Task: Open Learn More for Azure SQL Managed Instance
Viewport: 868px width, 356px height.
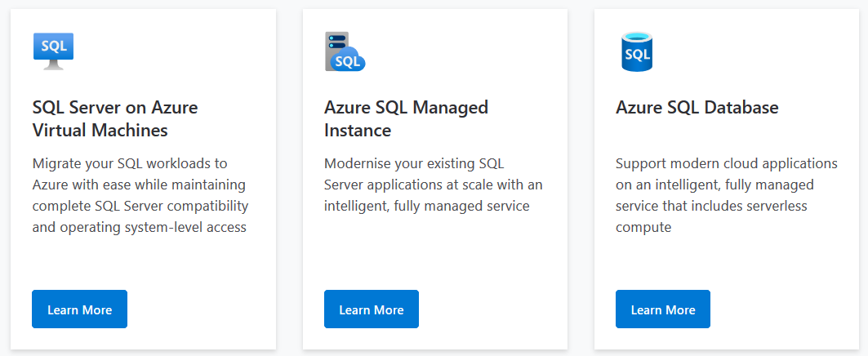Action: (371, 309)
